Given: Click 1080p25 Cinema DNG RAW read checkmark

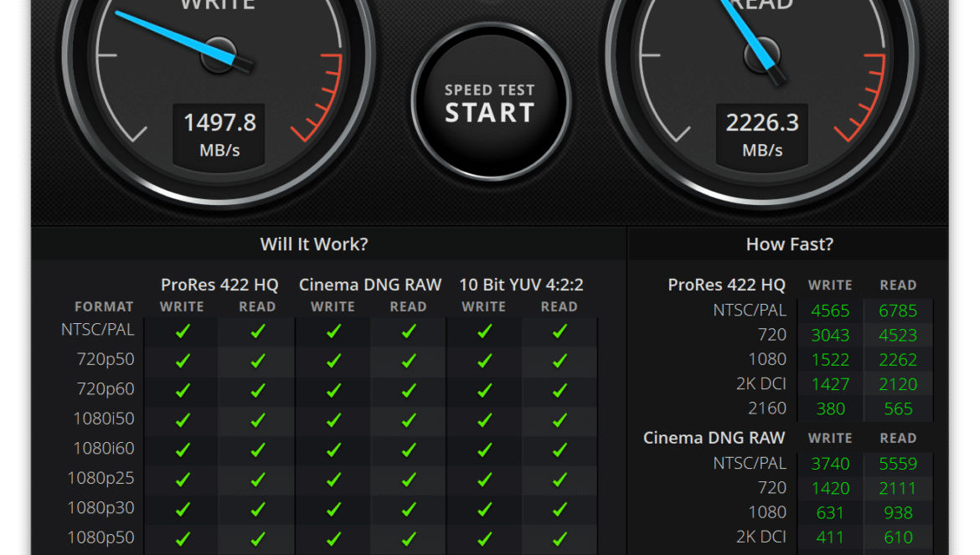Looking at the screenshot, I should (409, 480).
